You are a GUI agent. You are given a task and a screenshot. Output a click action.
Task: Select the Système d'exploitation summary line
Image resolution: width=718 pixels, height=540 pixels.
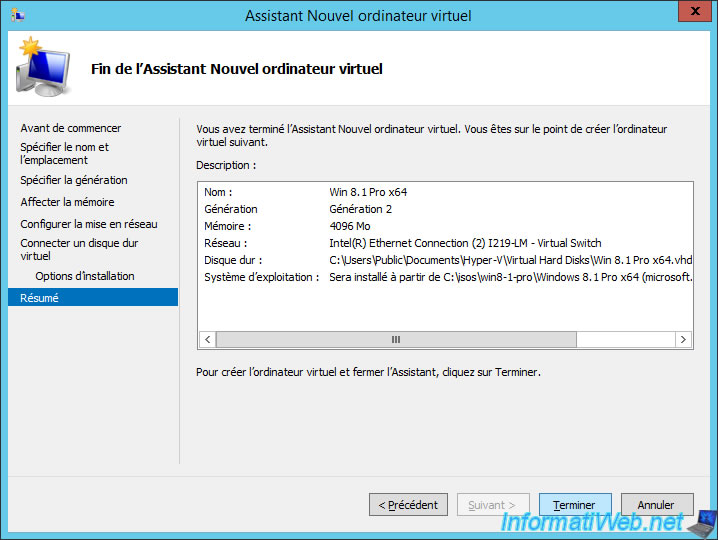pyautogui.click(x=445, y=277)
